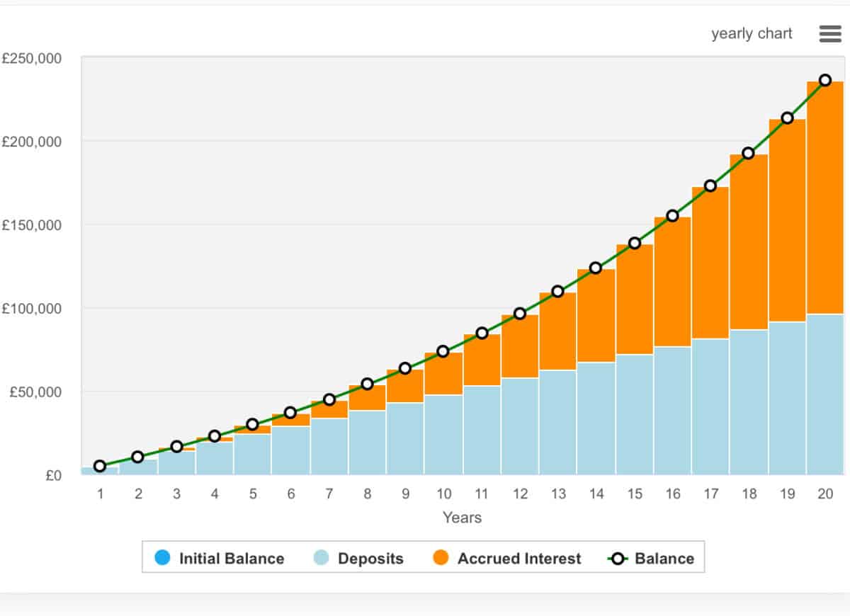Click the Balance line legend marker
This screenshot has height=616, width=850.
tap(618, 558)
